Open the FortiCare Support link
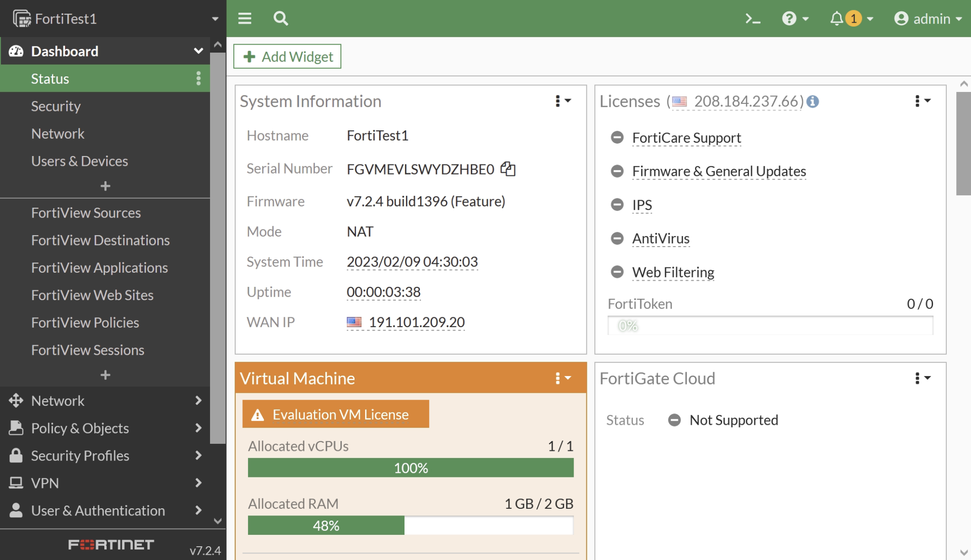Viewport: 971px width, 560px height. coord(687,138)
